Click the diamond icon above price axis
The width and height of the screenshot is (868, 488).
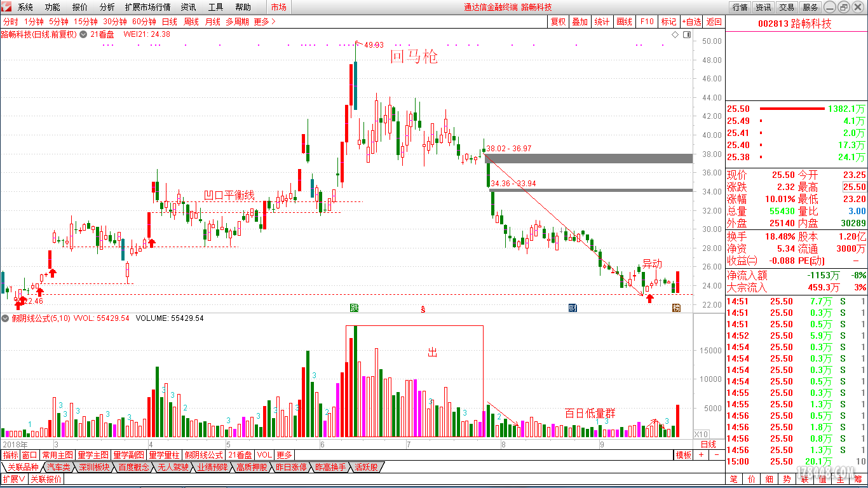pos(675,34)
